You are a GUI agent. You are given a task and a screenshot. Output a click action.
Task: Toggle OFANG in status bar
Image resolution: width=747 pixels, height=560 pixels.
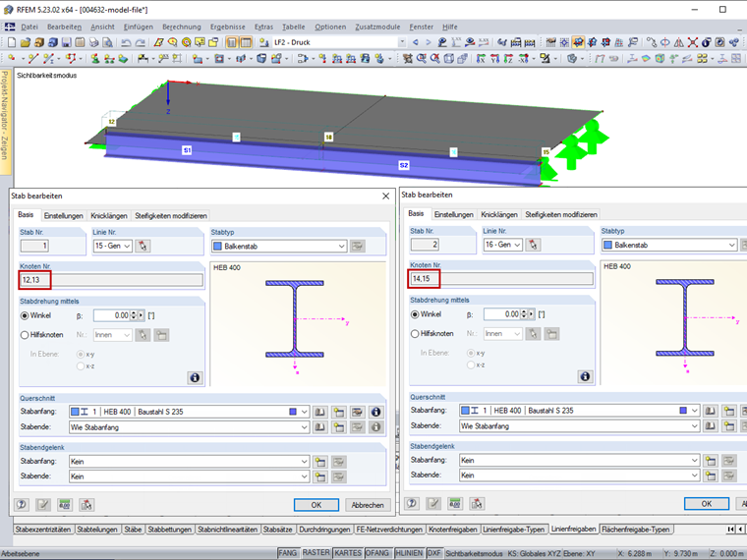[377, 553]
